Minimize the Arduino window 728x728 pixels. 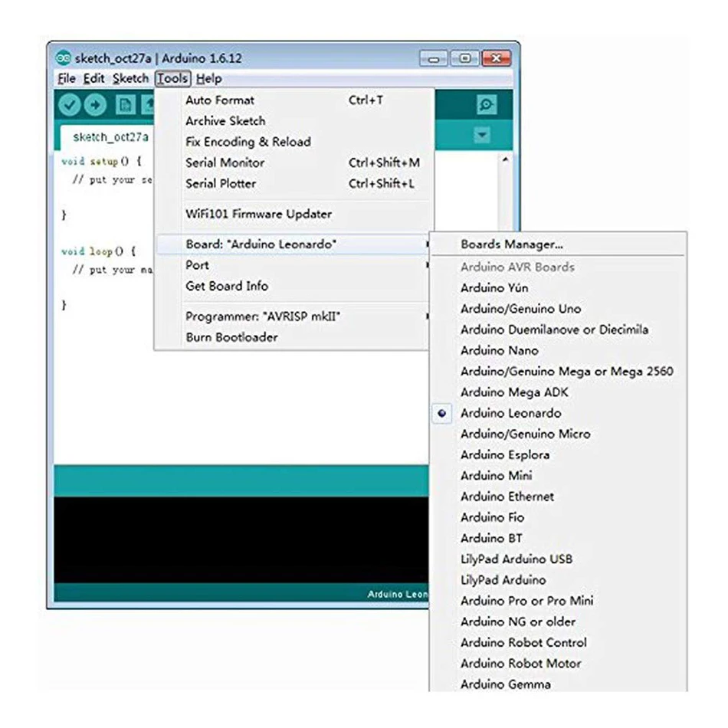click(x=434, y=59)
